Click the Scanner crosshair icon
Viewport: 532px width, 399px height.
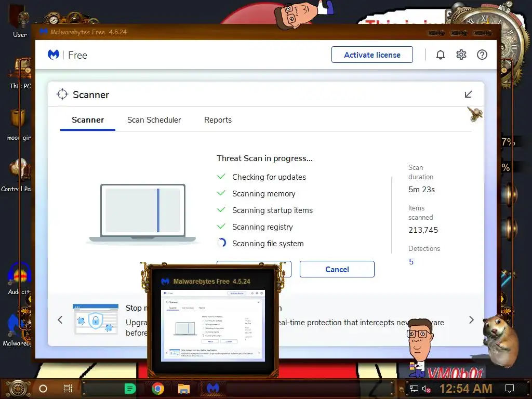coord(62,95)
